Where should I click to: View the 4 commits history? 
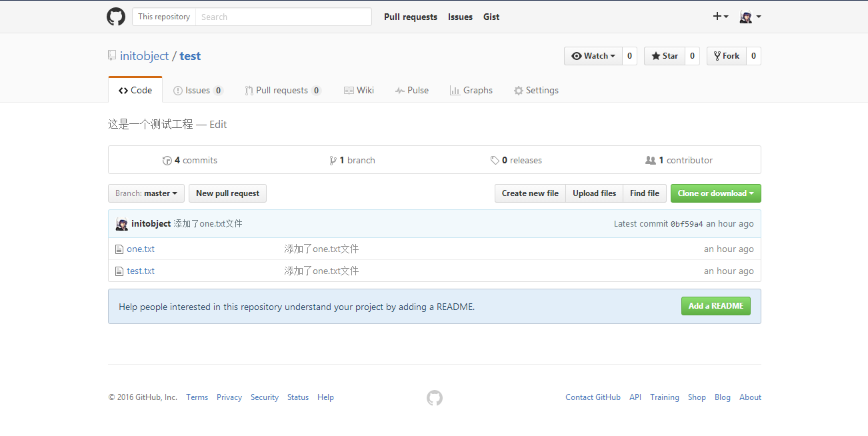pos(190,160)
